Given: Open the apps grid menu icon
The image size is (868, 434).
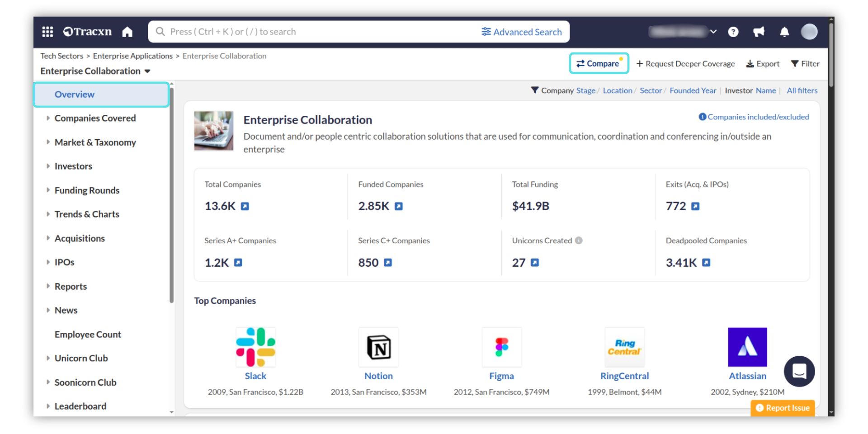Looking at the screenshot, I should click(47, 32).
